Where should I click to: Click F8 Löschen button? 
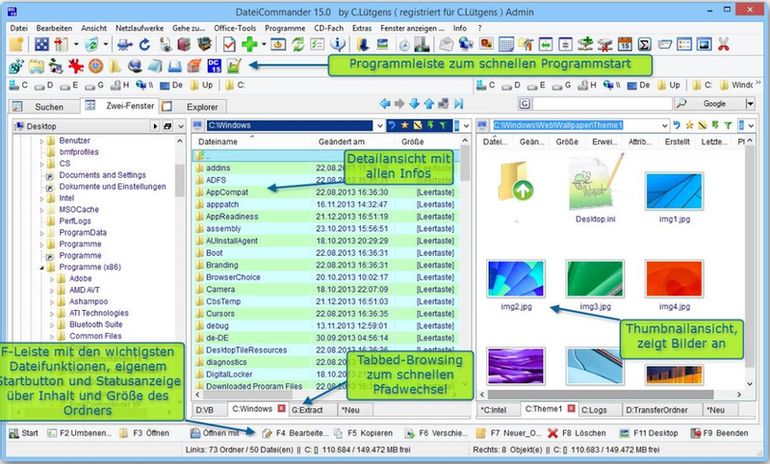[578, 433]
